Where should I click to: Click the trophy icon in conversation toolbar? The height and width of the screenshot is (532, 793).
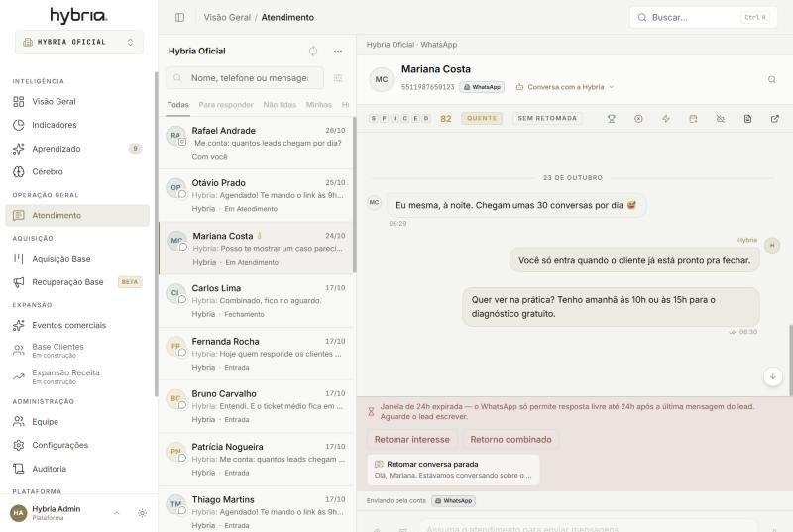(612, 119)
